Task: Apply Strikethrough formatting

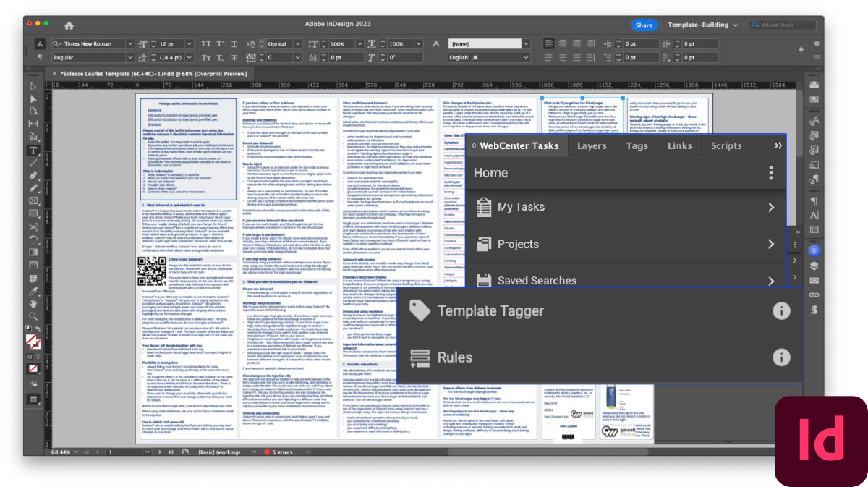Action: (x=234, y=57)
